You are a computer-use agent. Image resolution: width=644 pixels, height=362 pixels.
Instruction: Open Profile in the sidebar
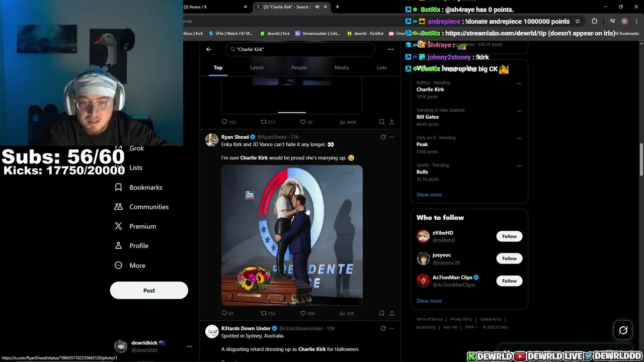pyautogui.click(x=132, y=246)
